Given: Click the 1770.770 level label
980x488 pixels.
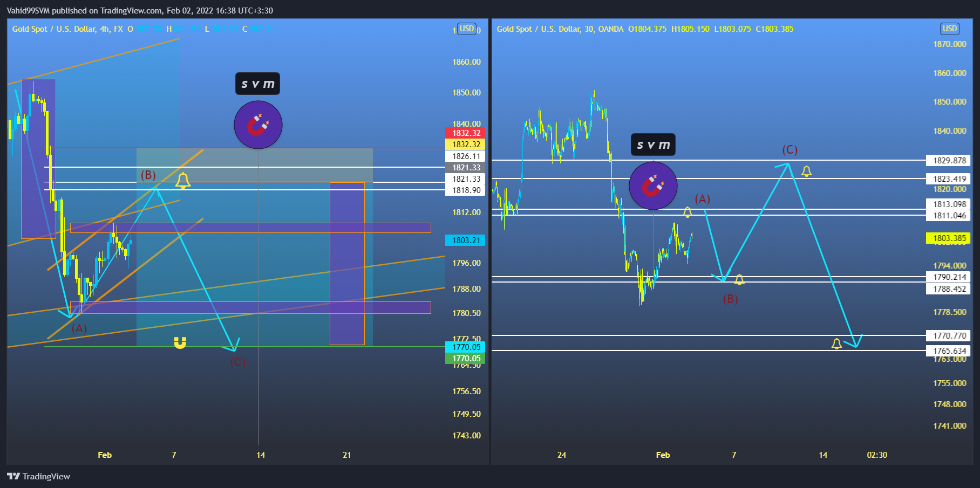Looking at the screenshot, I should (948, 336).
